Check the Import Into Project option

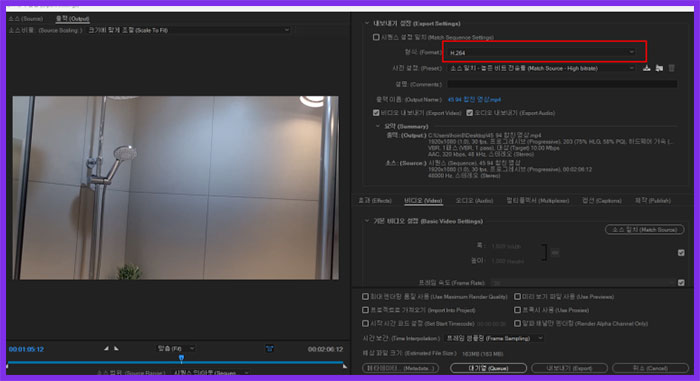365,310
